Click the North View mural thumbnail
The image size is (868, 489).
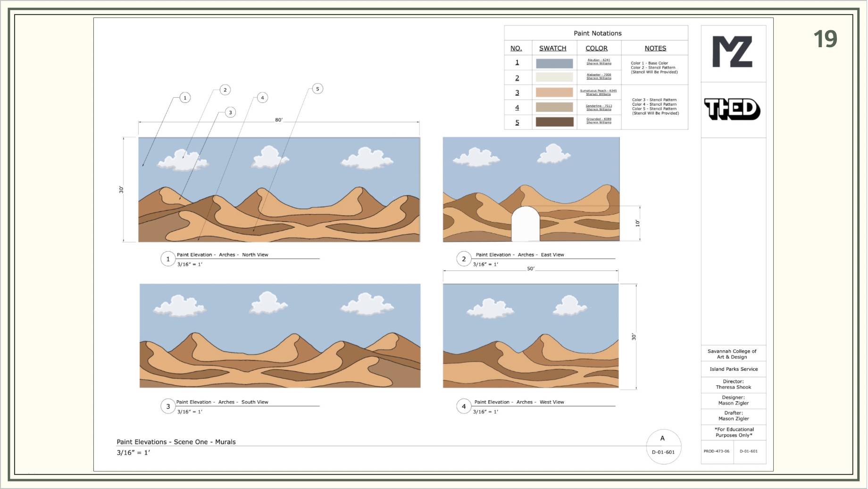(x=279, y=190)
